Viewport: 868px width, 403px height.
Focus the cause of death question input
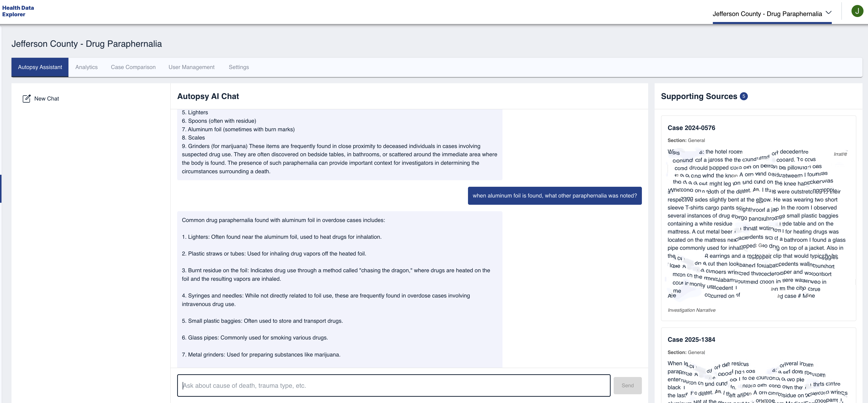(393, 385)
